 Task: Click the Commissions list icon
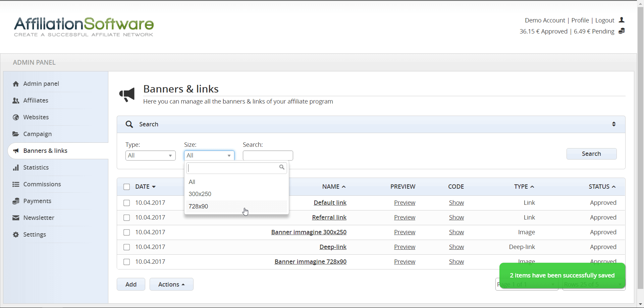(16, 184)
